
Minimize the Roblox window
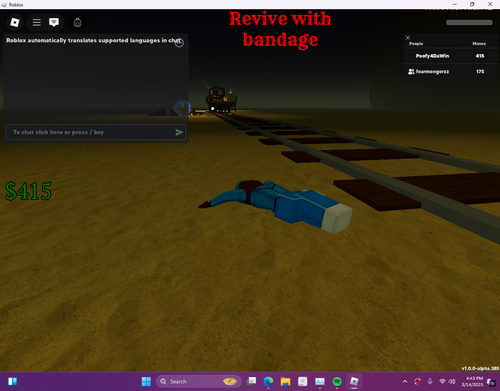coord(455,4)
